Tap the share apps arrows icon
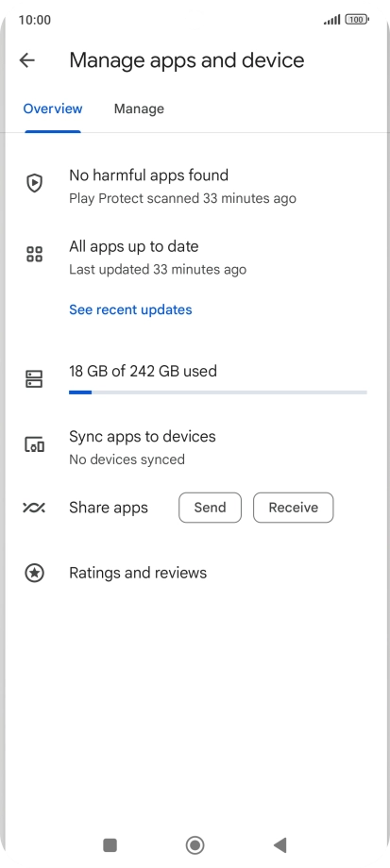Viewport: 390px width, 868px height. click(34, 507)
